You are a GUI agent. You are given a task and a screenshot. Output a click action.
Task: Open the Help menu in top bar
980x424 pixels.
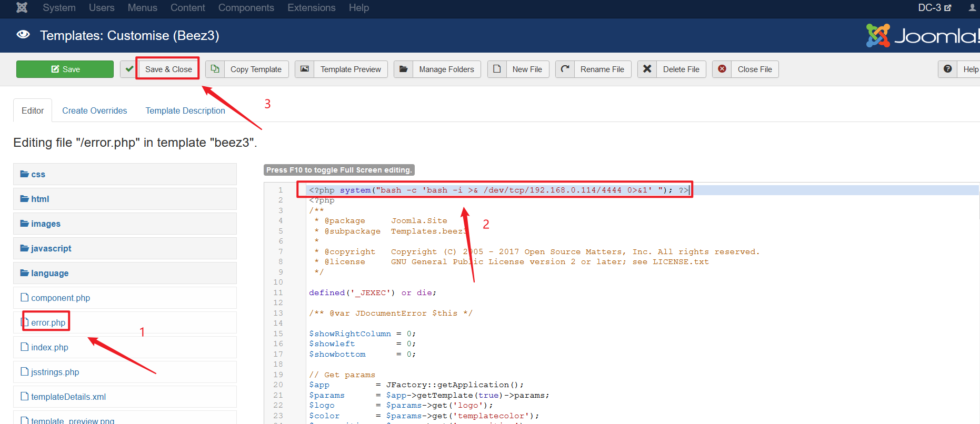[x=358, y=8]
